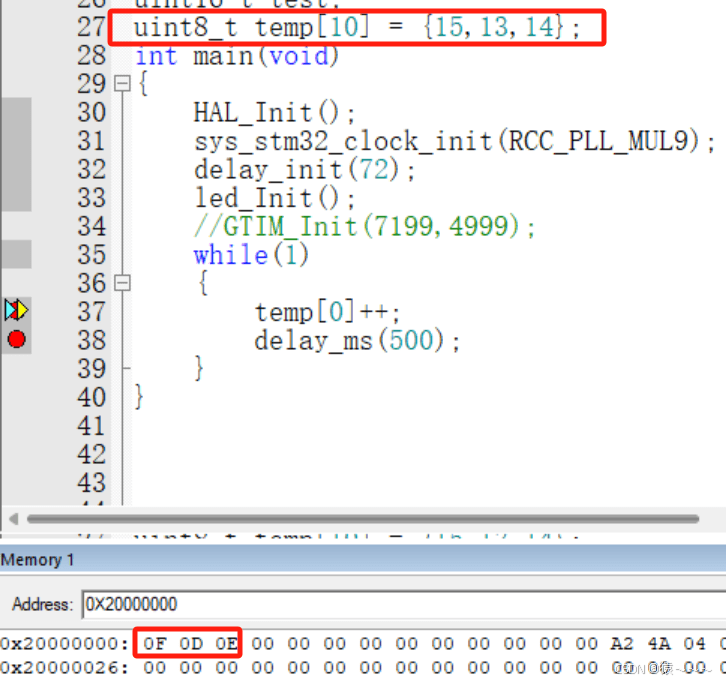Select the 0E byte in memory view

[226, 644]
